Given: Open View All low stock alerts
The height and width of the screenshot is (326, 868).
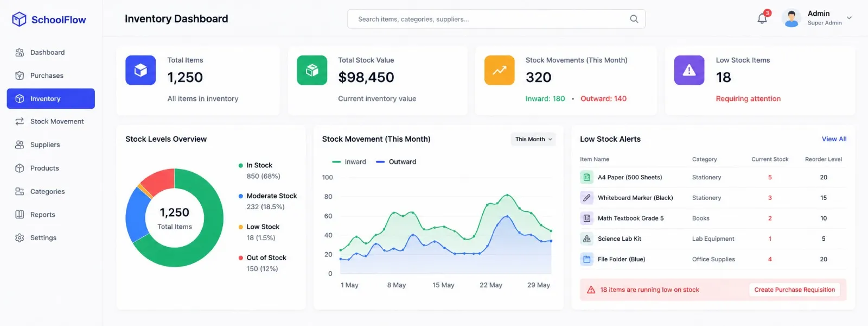Looking at the screenshot, I should [834, 139].
